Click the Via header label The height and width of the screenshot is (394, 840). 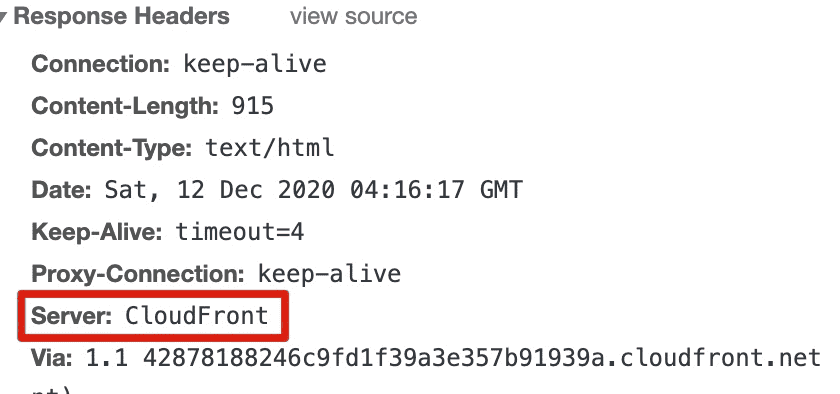(x=52, y=358)
